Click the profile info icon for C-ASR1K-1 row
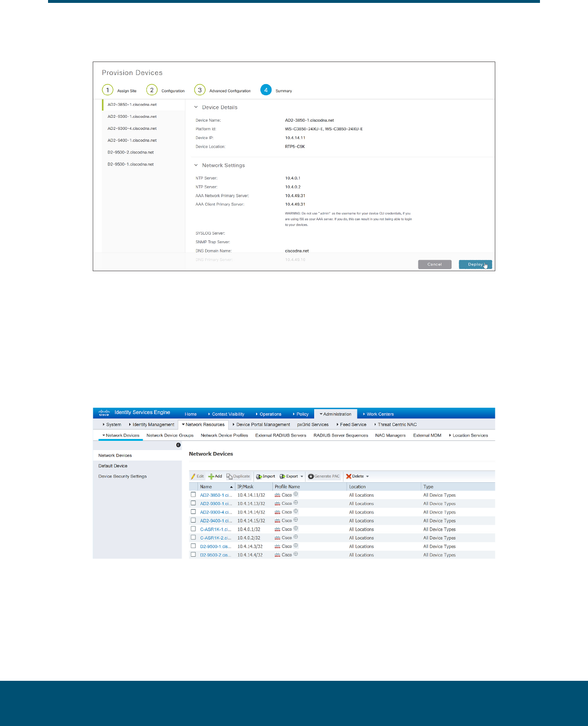The image size is (588, 726). click(296, 528)
